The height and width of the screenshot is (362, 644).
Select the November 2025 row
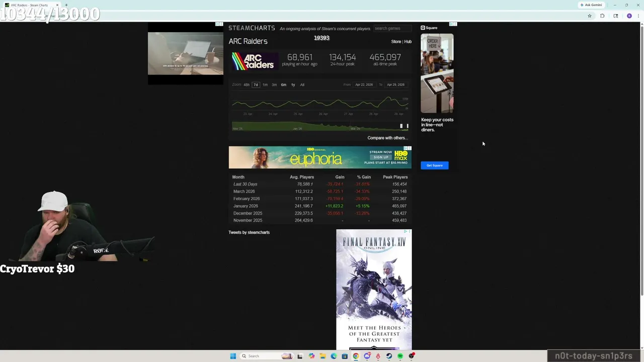pyautogui.click(x=320, y=220)
